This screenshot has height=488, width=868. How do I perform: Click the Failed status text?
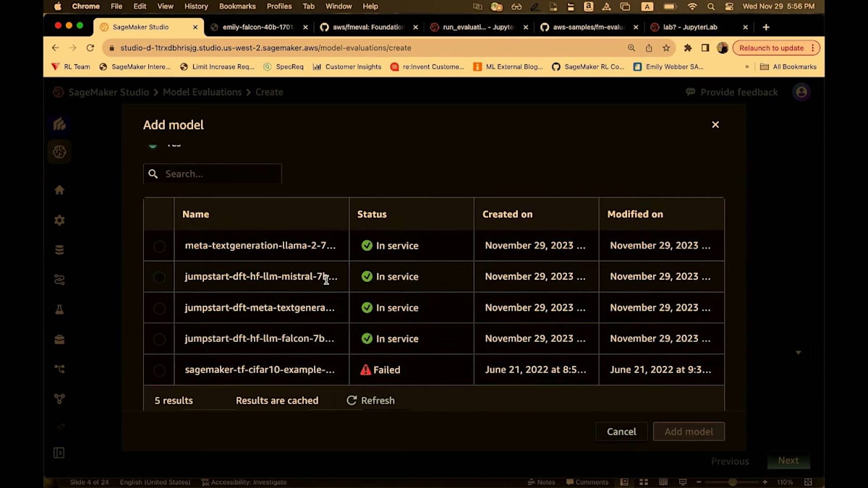387,369
